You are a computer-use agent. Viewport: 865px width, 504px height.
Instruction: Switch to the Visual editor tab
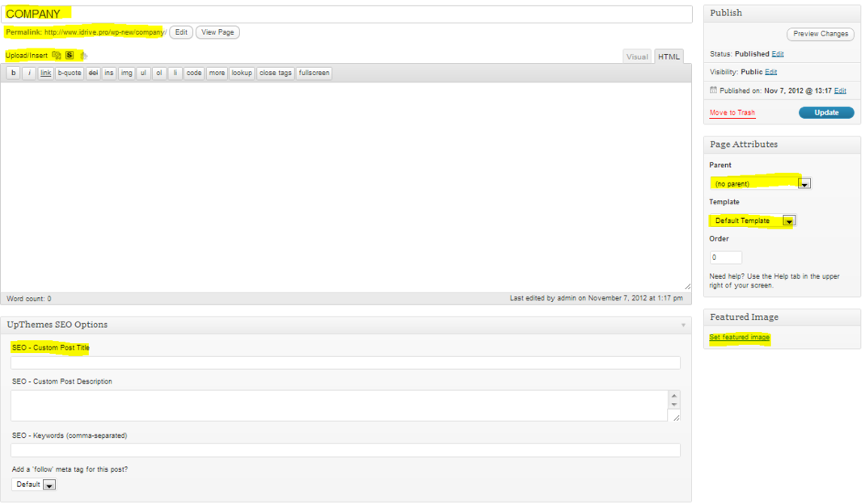coord(637,57)
